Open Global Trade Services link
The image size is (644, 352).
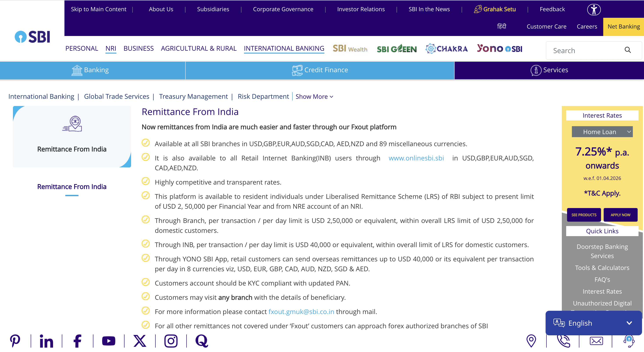point(116,96)
